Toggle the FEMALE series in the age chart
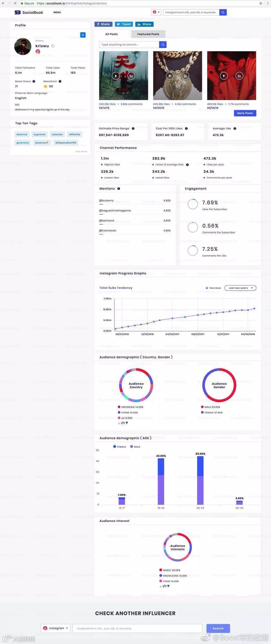This screenshot has height=644, width=271. (x=120, y=447)
